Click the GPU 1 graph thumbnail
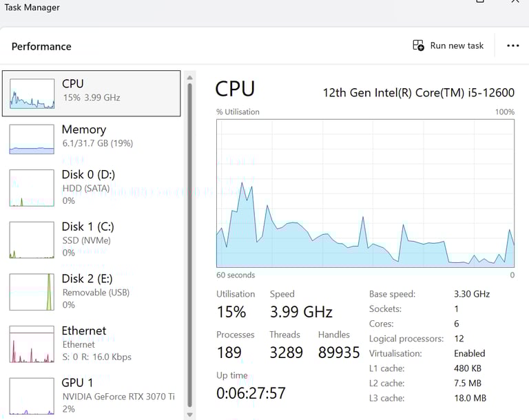The height and width of the screenshot is (420, 529). (x=32, y=396)
